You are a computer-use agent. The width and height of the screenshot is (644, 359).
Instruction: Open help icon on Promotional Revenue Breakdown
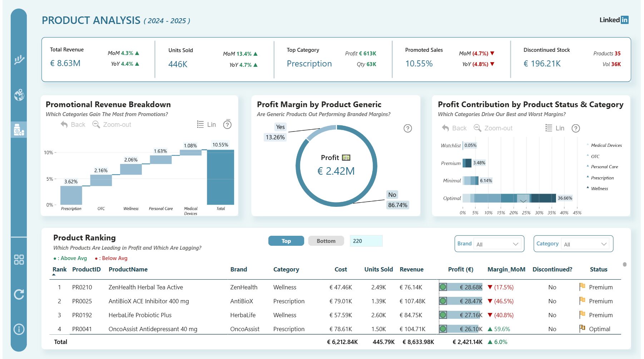coord(227,125)
